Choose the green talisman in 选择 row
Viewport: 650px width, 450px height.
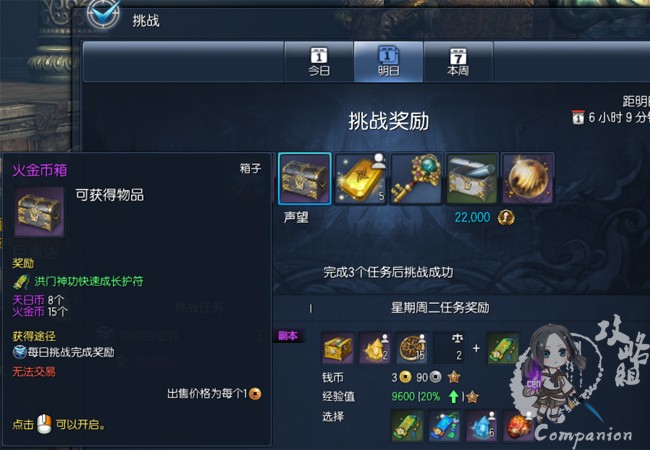pos(407,426)
